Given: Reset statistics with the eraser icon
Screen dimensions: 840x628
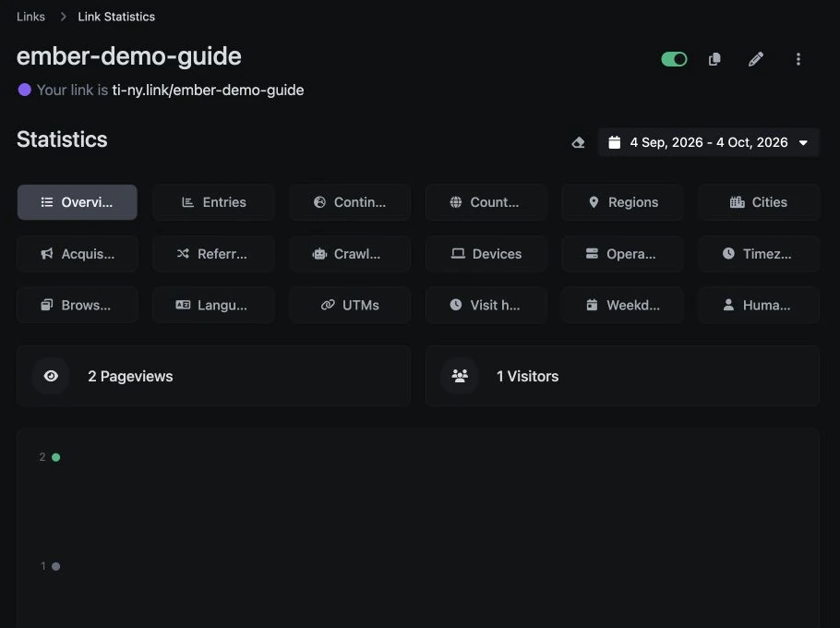Looking at the screenshot, I should [578, 142].
